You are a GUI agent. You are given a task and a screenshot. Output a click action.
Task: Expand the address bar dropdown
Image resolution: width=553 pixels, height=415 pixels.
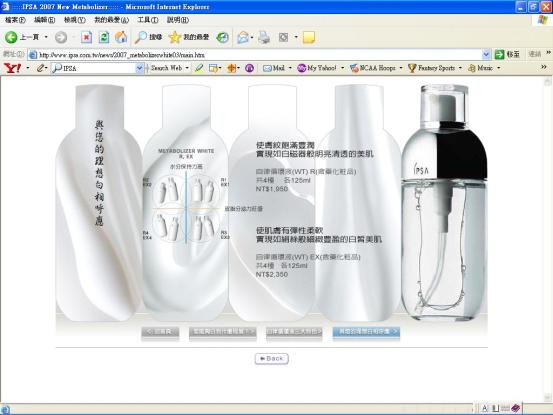[486, 54]
